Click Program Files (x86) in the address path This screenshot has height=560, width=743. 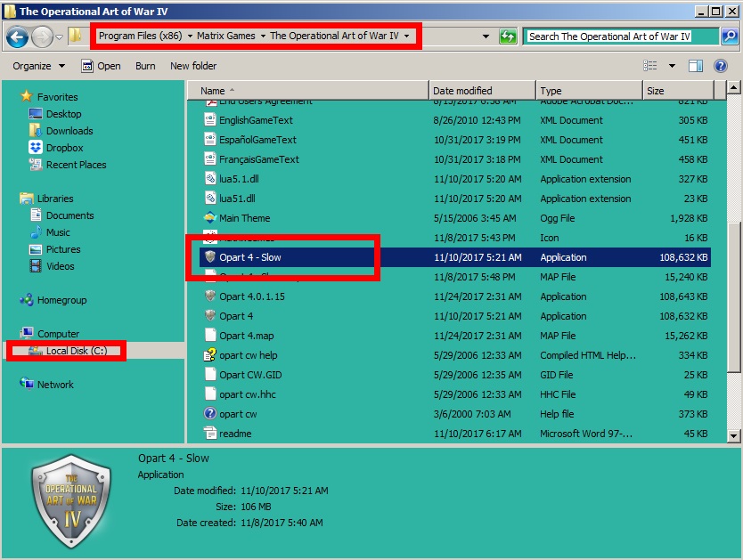coord(140,36)
